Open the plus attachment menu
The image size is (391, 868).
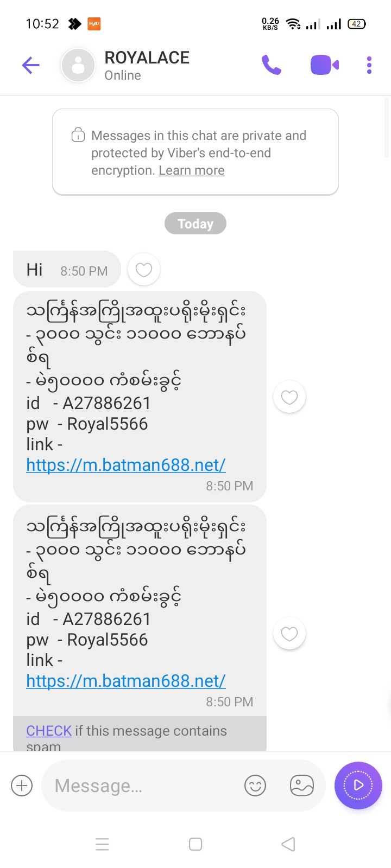coord(22,786)
